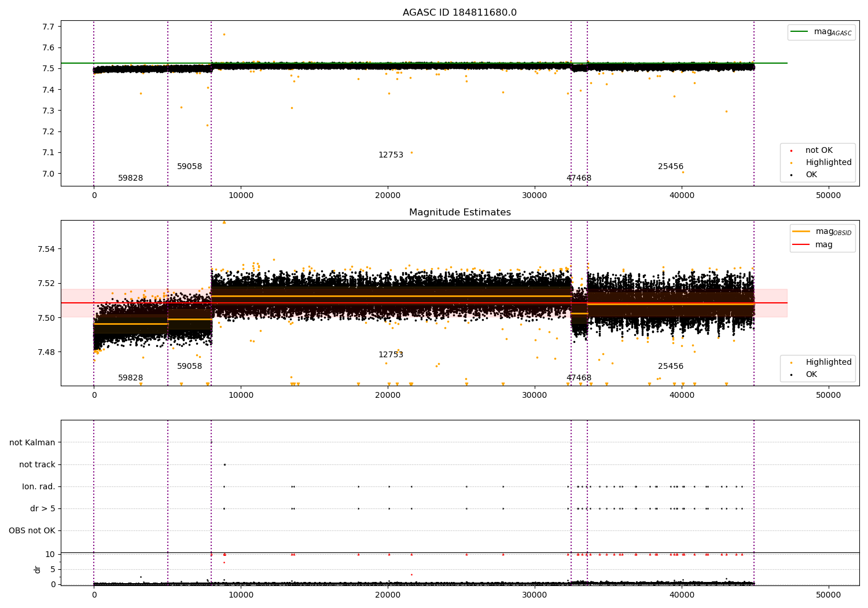Click the orange mag OBSID legend line sample

[x=801, y=231]
